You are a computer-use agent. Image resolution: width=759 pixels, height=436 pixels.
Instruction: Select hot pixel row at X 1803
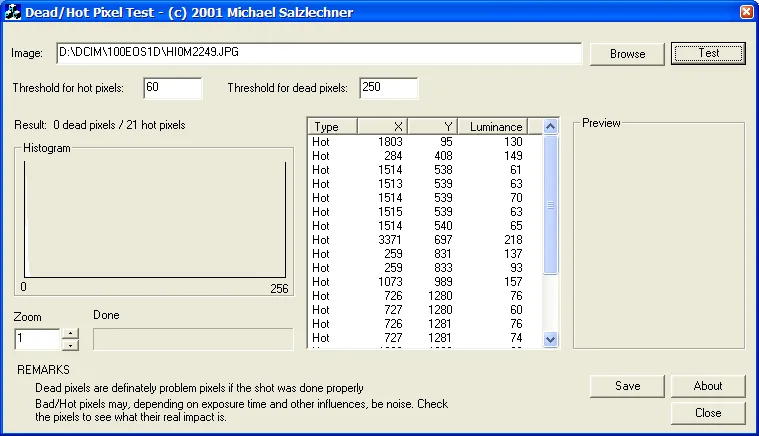[x=420, y=142]
